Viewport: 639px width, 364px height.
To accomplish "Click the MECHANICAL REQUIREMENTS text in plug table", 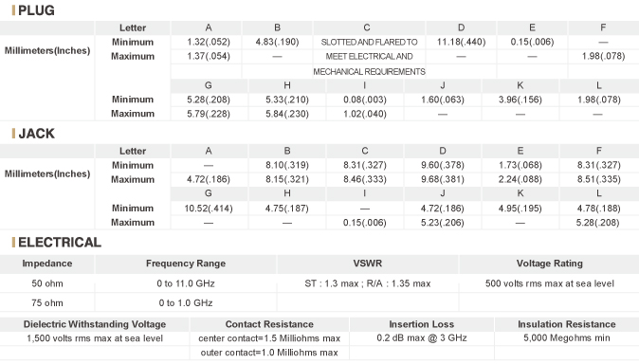I will pyautogui.click(x=369, y=72).
